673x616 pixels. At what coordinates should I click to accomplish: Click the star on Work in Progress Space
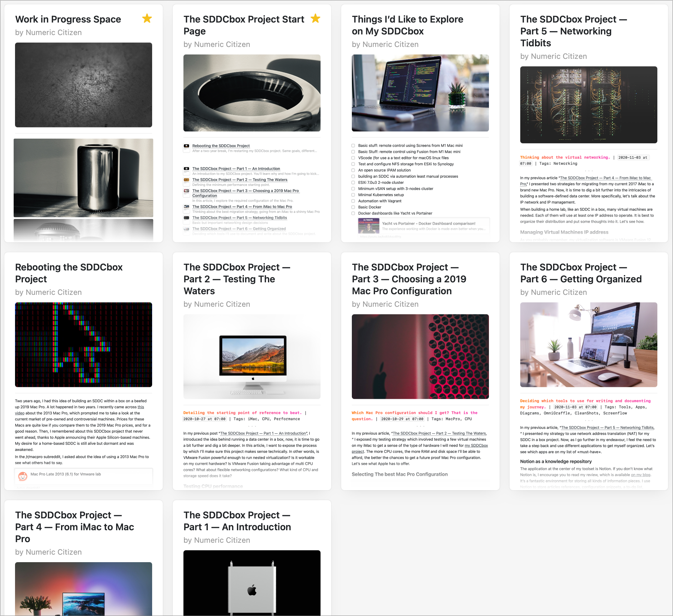click(x=147, y=18)
